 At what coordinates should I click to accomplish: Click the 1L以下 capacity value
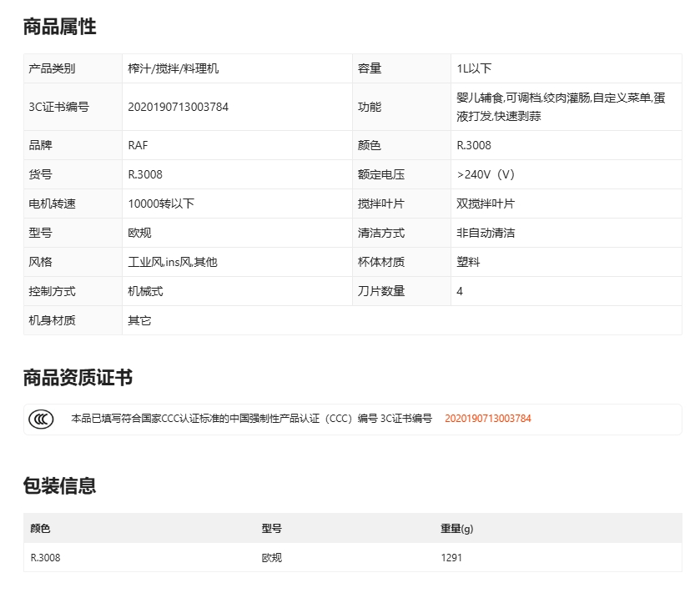474,68
